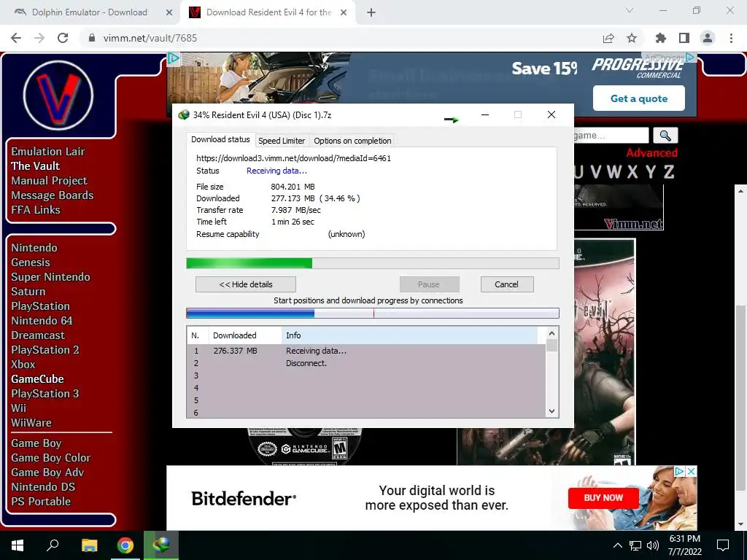This screenshot has width=747, height=560.
Task: Open The Vault link
Action: click(x=36, y=166)
